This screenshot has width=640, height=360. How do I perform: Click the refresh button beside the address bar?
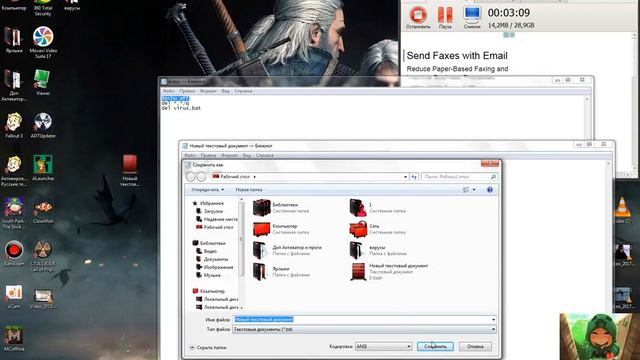coord(414,177)
